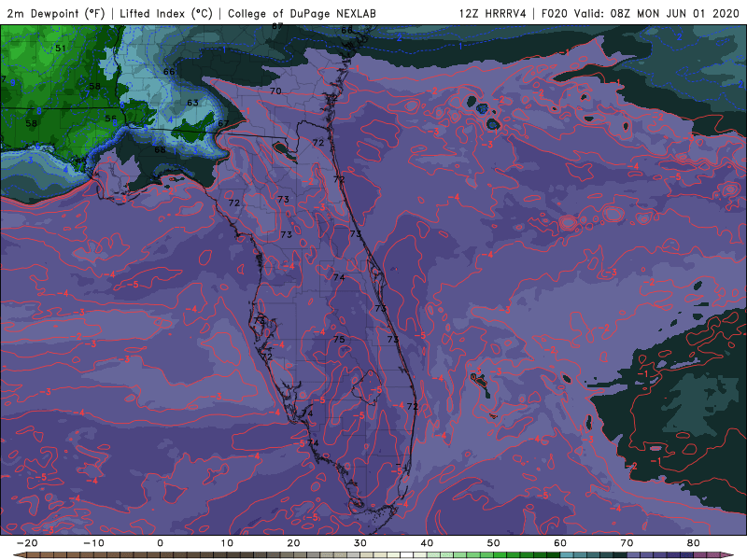The height and width of the screenshot is (560, 747).
Task: Click the '50' color scale label
Action: (x=494, y=543)
